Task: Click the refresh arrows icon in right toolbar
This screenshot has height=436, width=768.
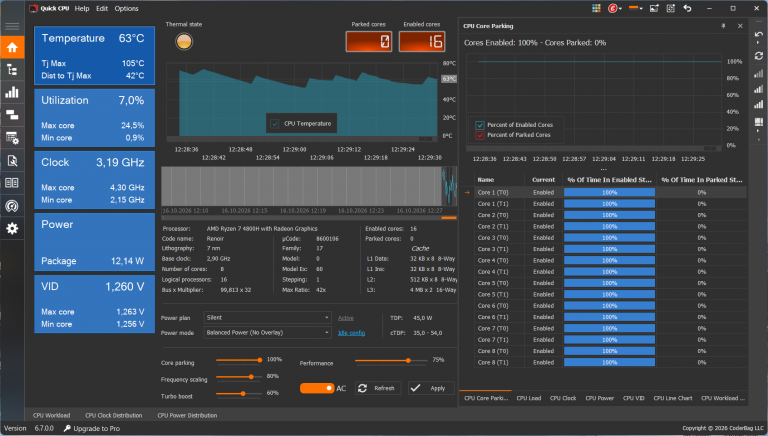Action: (759, 55)
